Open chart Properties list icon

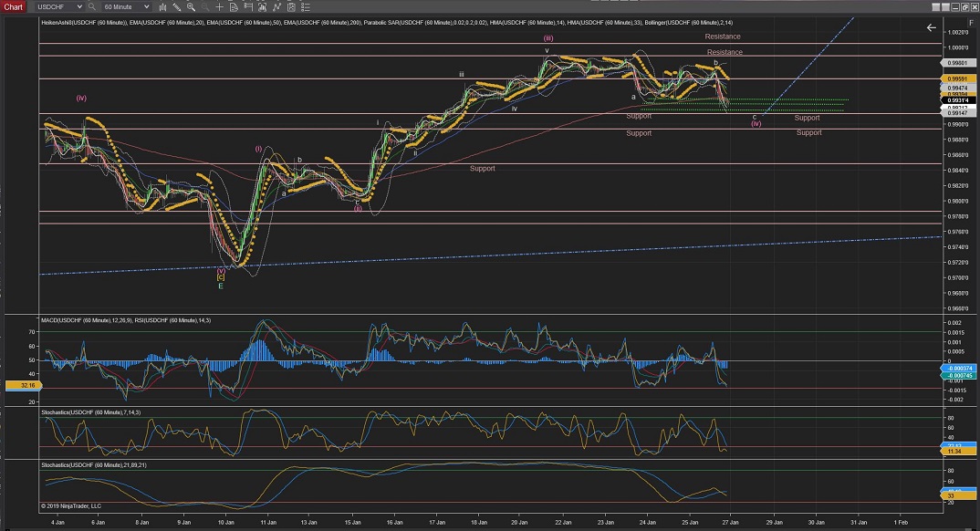coord(306,6)
